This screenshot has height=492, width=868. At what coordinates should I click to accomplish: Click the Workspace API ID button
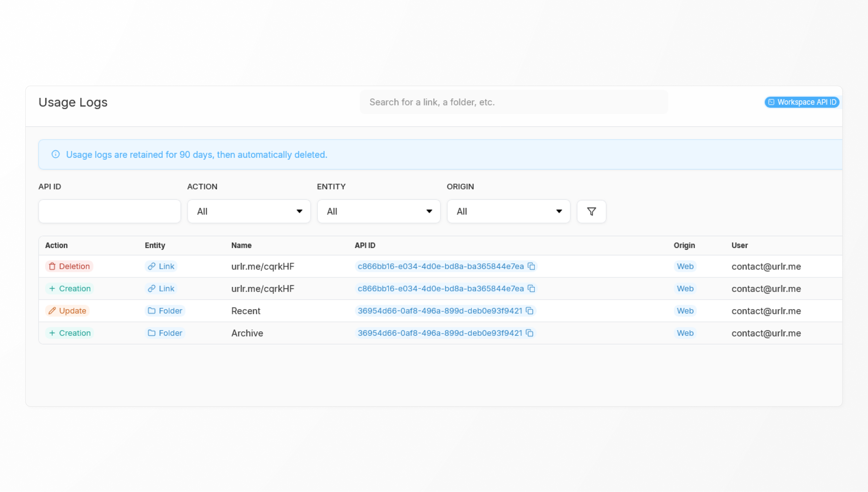[802, 102]
